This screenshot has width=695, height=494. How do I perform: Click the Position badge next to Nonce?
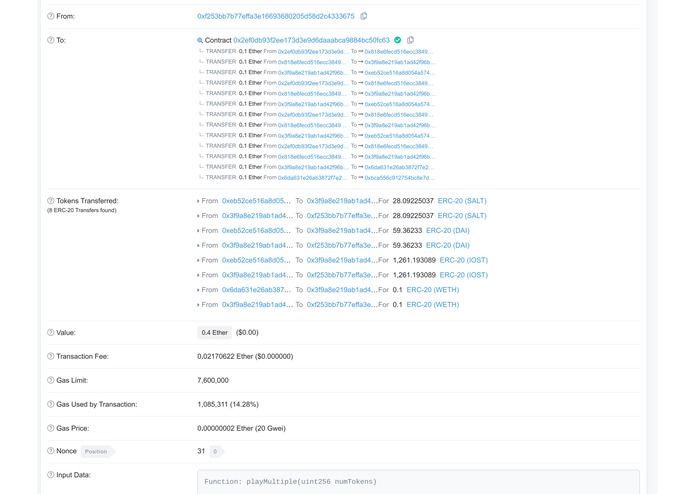click(96, 451)
